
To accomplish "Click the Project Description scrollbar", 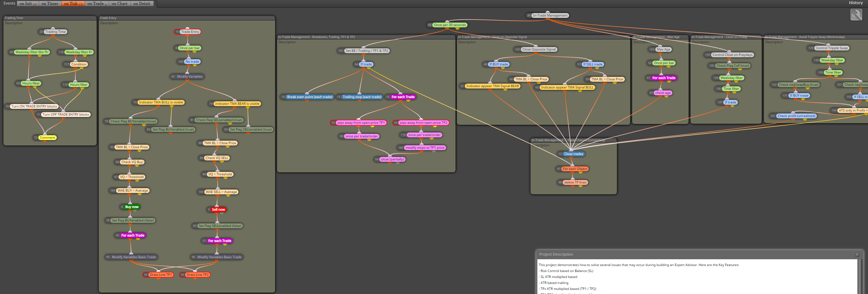I will pyautogui.click(x=860, y=276).
